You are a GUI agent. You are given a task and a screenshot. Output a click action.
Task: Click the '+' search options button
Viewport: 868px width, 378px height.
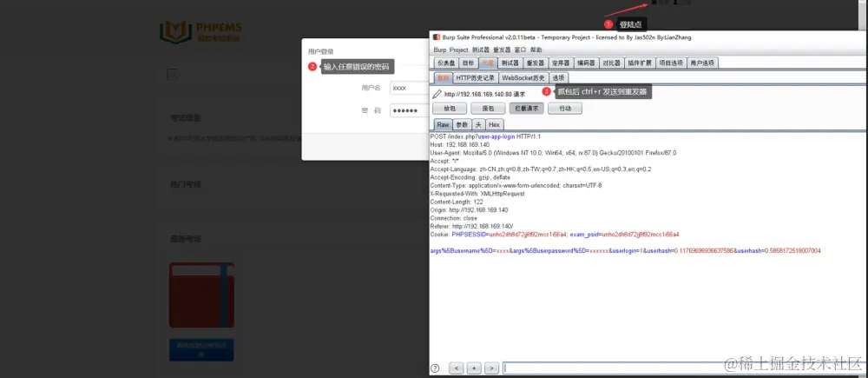pos(474,368)
